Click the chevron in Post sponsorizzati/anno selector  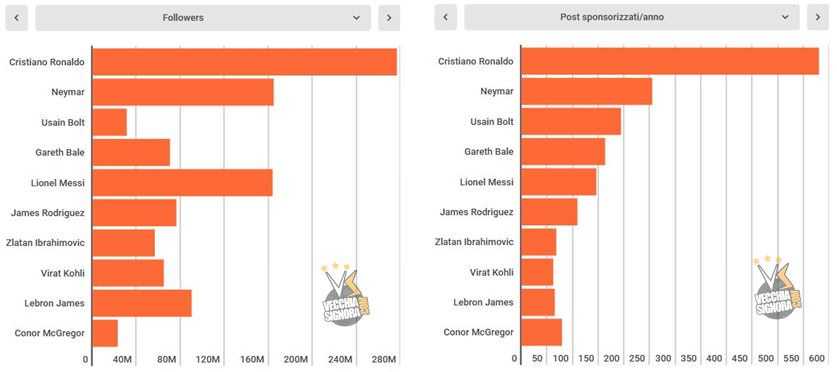[785, 18]
